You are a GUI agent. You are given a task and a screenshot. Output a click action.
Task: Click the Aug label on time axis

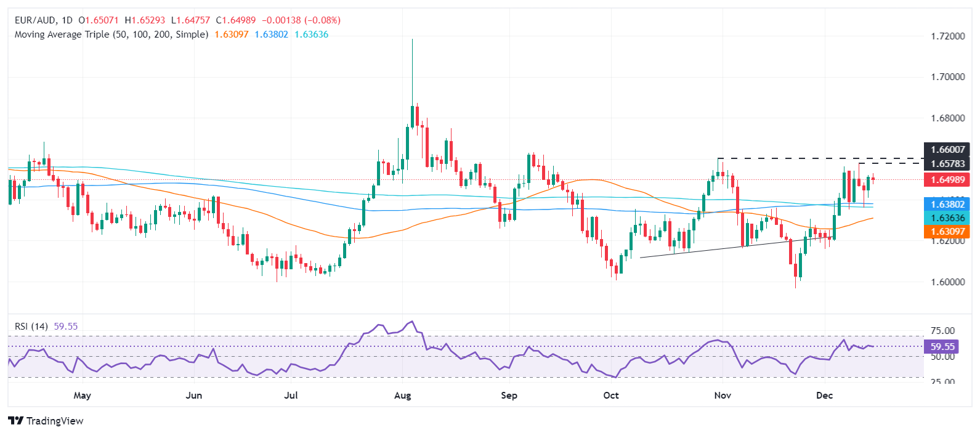(402, 396)
